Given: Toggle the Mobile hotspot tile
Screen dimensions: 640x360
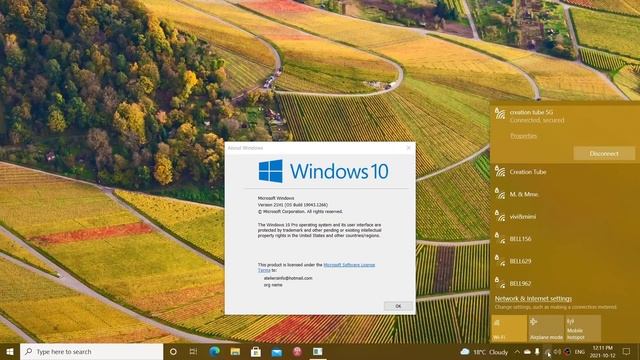Looking at the screenshot, I should [583, 328].
